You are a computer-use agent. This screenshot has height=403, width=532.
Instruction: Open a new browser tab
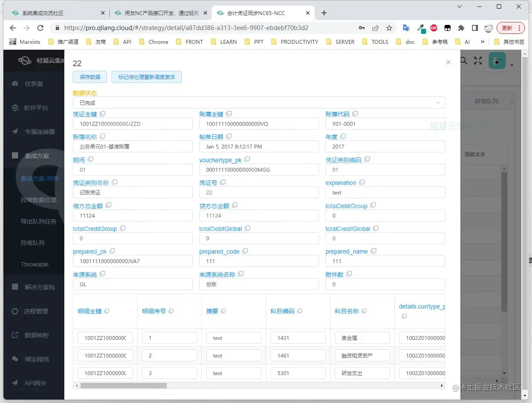pyautogui.click(x=324, y=13)
